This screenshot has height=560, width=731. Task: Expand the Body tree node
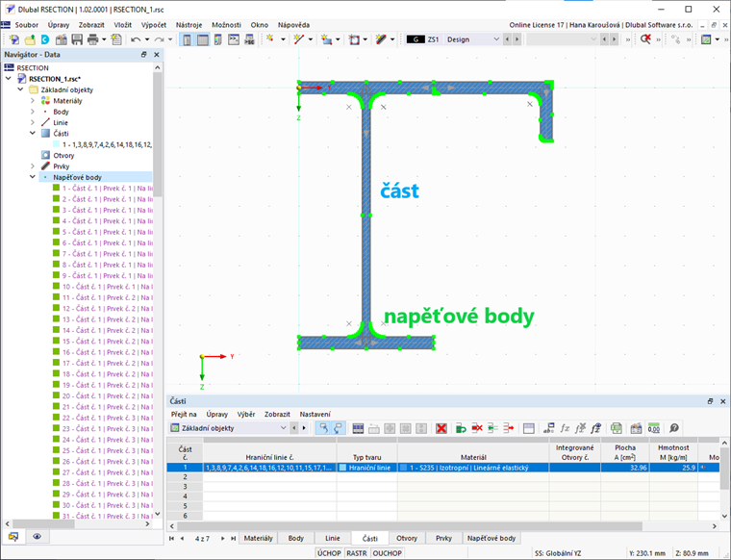(x=33, y=112)
